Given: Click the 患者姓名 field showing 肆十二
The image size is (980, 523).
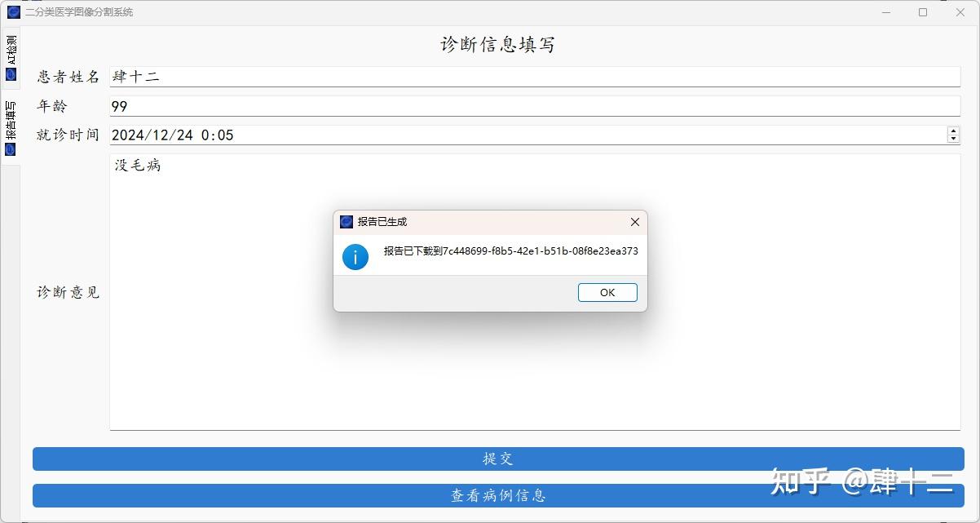Looking at the screenshot, I should (x=326, y=75).
